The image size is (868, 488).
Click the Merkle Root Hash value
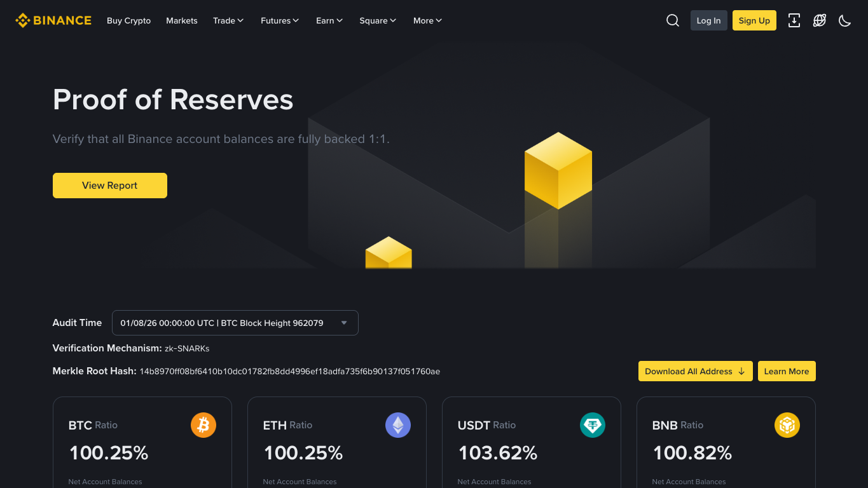coord(290,371)
